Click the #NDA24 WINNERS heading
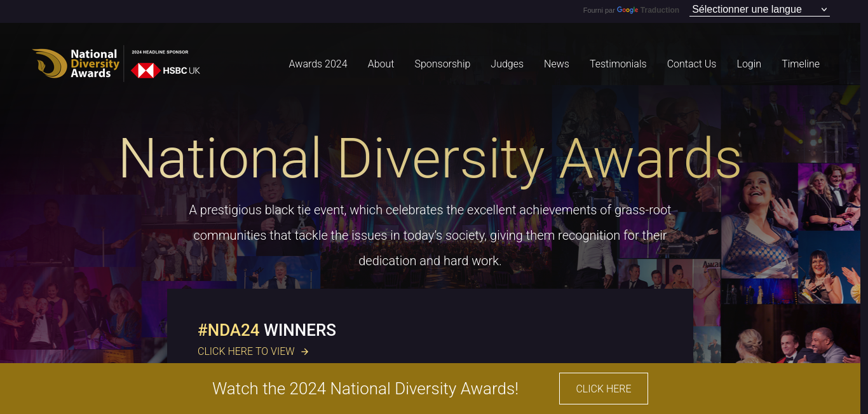This screenshot has width=868, height=414. tap(267, 330)
